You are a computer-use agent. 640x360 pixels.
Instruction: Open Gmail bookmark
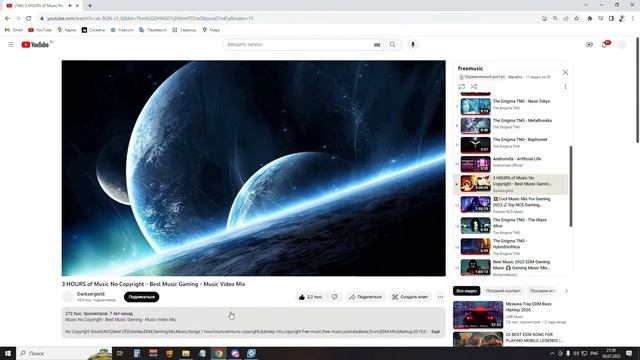[14, 30]
